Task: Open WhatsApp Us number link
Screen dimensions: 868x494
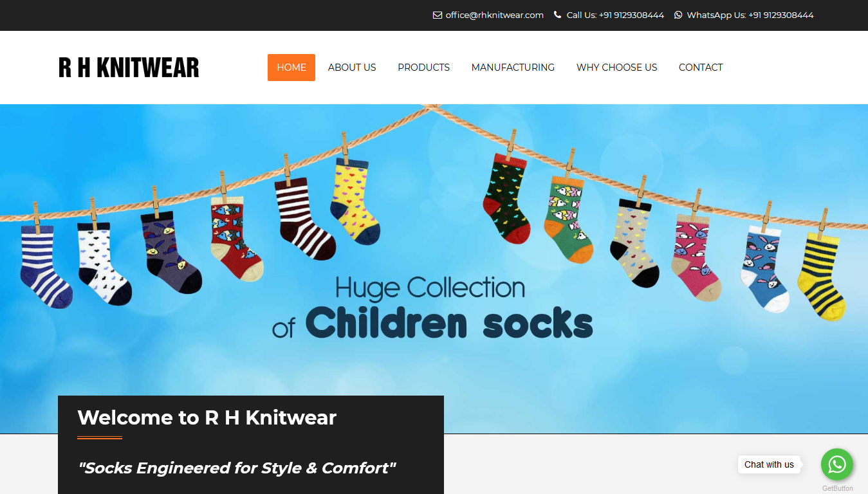Action: (x=750, y=15)
